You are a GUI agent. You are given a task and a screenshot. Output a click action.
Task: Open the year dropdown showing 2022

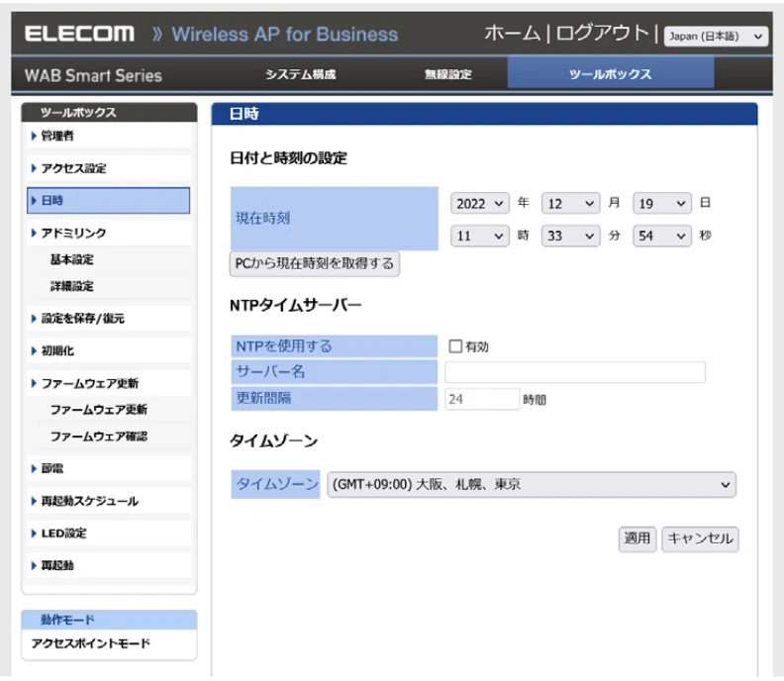point(480,204)
